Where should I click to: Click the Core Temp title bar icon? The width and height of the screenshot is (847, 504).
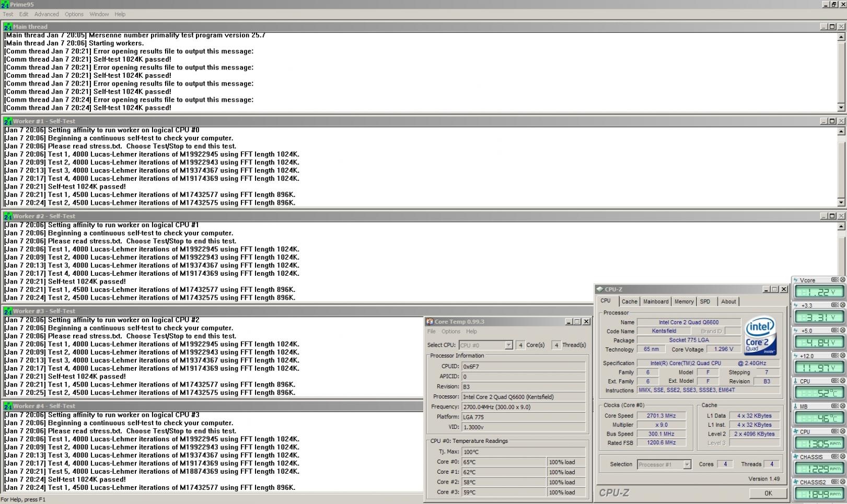tap(430, 322)
